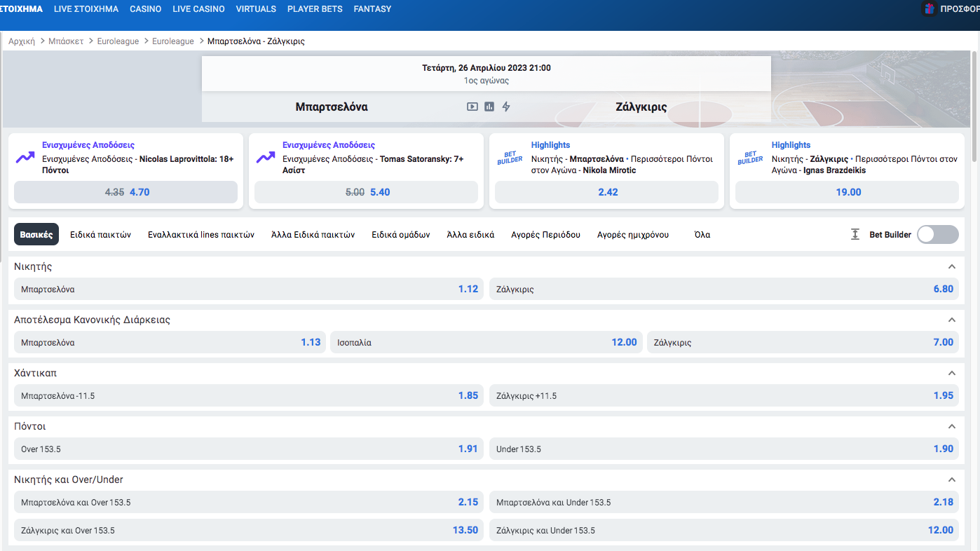Click the gift offers icon in top bar
Image resolution: width=980 pixels, height=551 pixels.
tap(930, 9)
